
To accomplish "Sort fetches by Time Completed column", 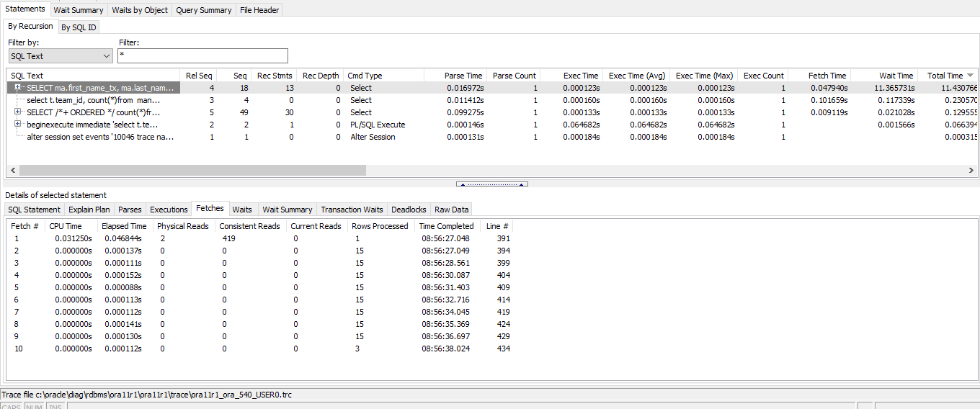I will point(447,226).
